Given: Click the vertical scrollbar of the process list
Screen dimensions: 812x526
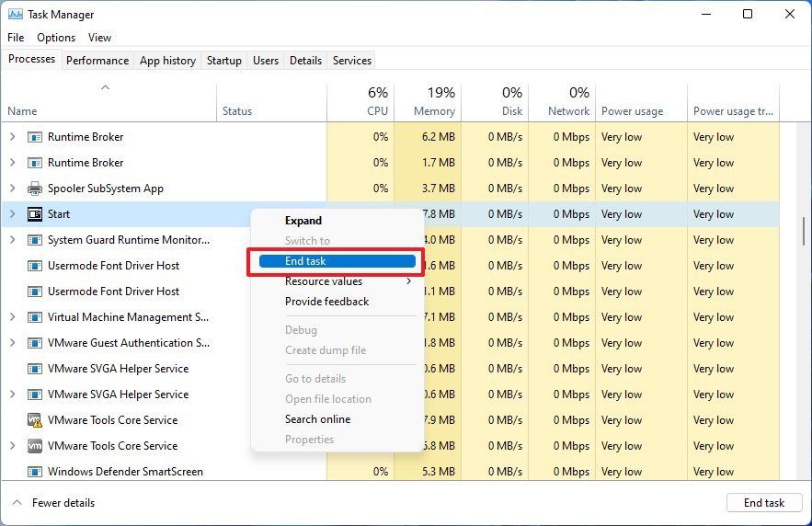Looking at the screenshot, I should point(804,230).
